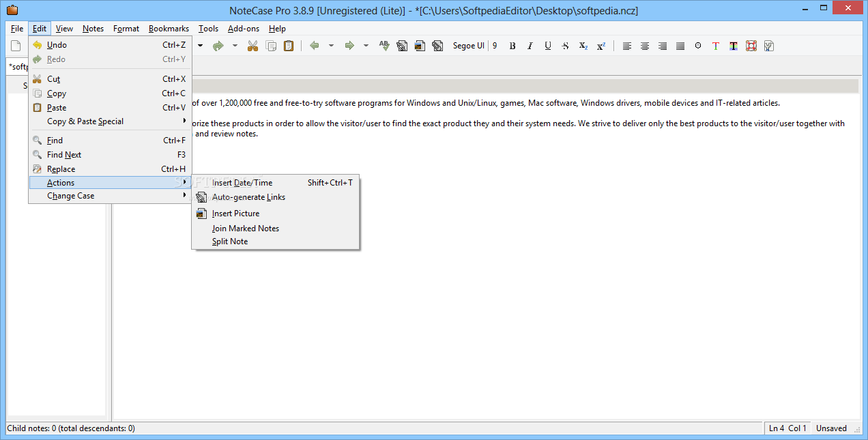
Task: Click the copy toolbar icon
Action: 271,46
